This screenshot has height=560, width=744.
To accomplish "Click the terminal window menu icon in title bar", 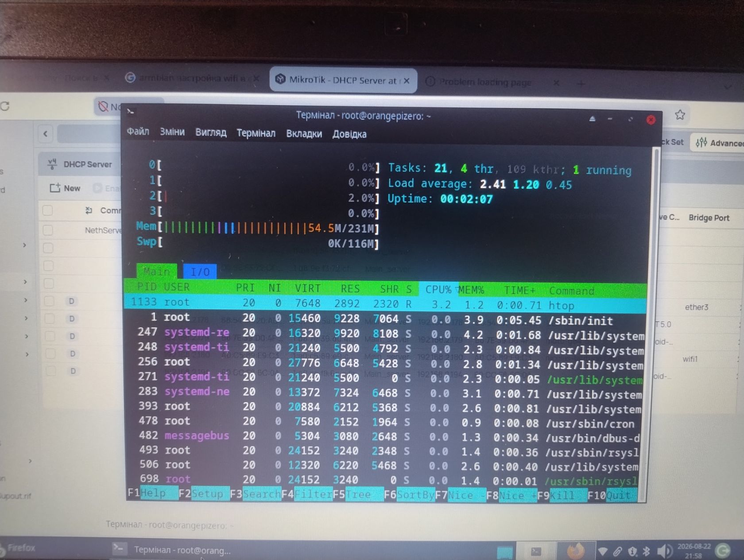I will [x=130, y=111].
